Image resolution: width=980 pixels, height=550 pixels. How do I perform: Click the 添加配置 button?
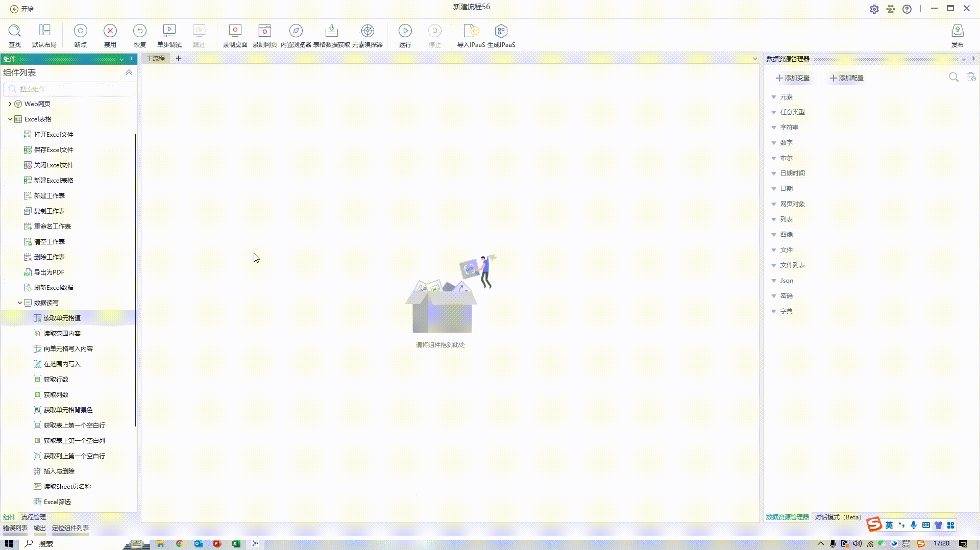click(847, 78)
